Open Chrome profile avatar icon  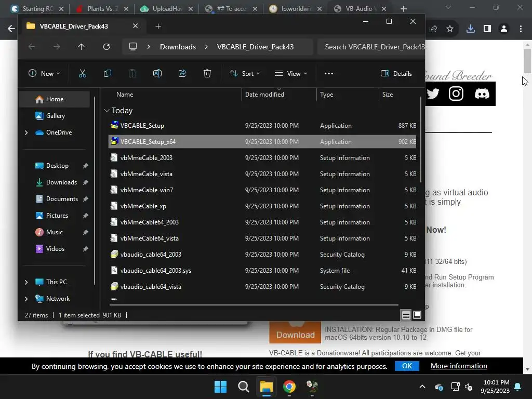504,29
